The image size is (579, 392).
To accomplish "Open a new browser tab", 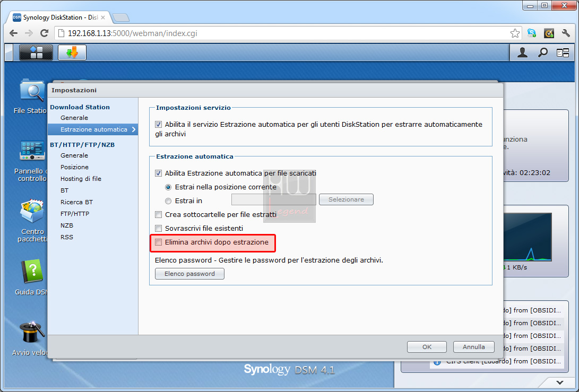I will click(x=120, y=18).
